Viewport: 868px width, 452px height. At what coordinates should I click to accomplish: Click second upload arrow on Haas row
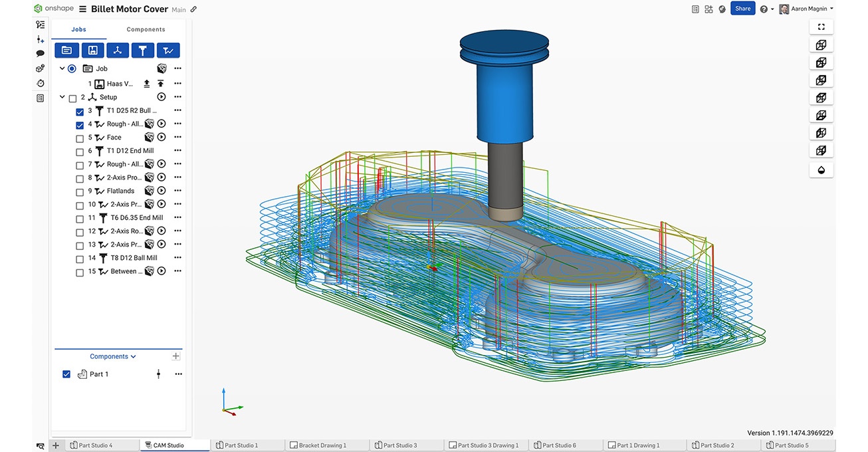click(x=161, y=84)
